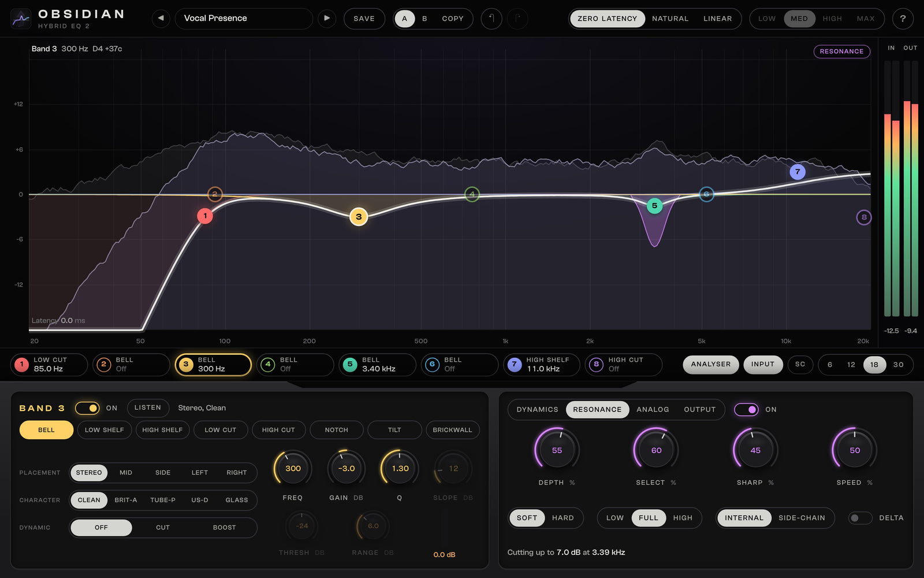Set dynamic mode to Boost
Screen dimensions: 924x578
coord(224,528)
